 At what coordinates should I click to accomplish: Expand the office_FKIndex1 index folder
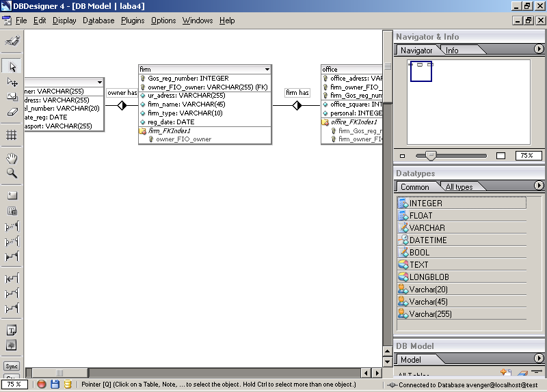(325, 122)
